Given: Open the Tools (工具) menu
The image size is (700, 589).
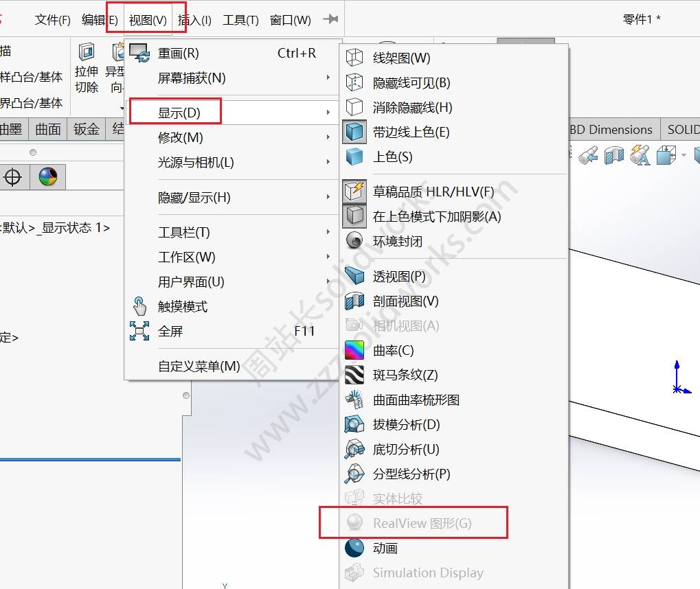Looking at the screenshot, I should 240,20.
